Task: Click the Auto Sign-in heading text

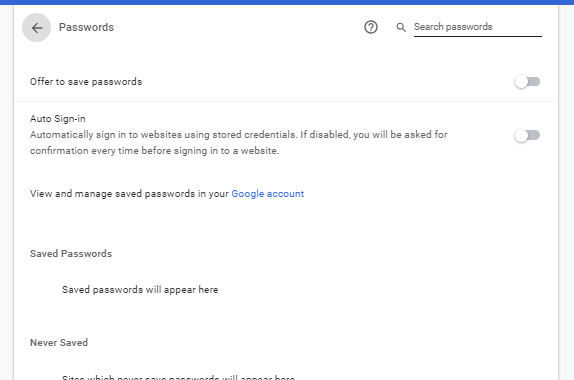Action: 58,119
